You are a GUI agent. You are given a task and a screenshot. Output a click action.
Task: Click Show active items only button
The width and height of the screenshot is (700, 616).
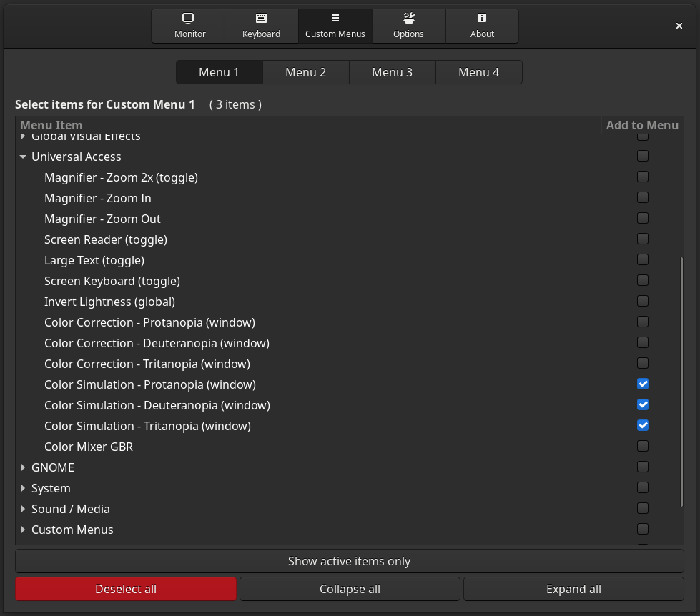coord(350,561)
